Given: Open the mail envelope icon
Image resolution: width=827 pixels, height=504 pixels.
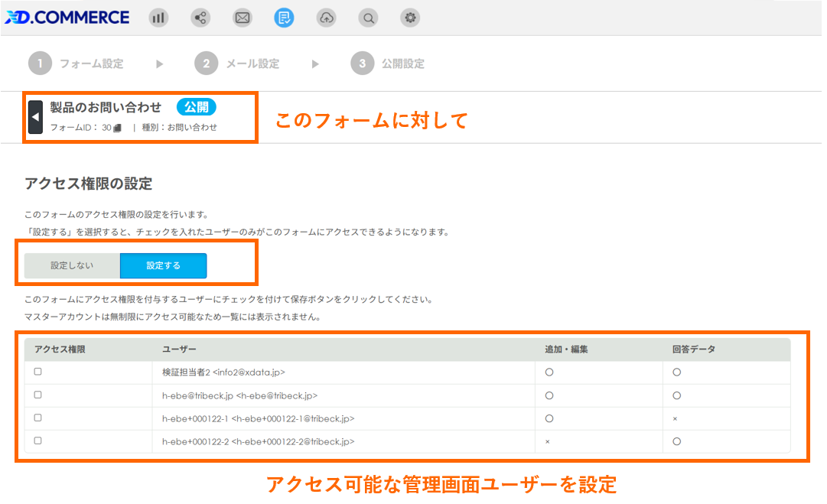Looking at the screenshot, I should pyautogui.click(x=243, y=18).
